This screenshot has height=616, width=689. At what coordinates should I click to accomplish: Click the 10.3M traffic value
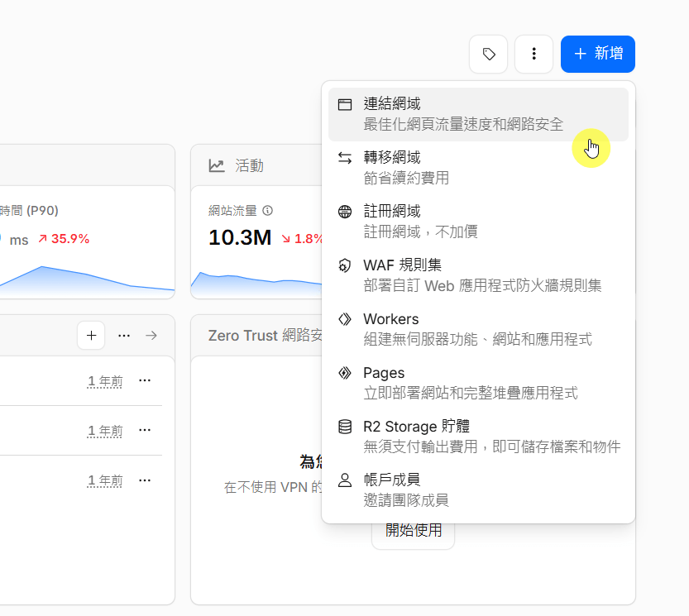pyautogui.click(x=240, y=237)
